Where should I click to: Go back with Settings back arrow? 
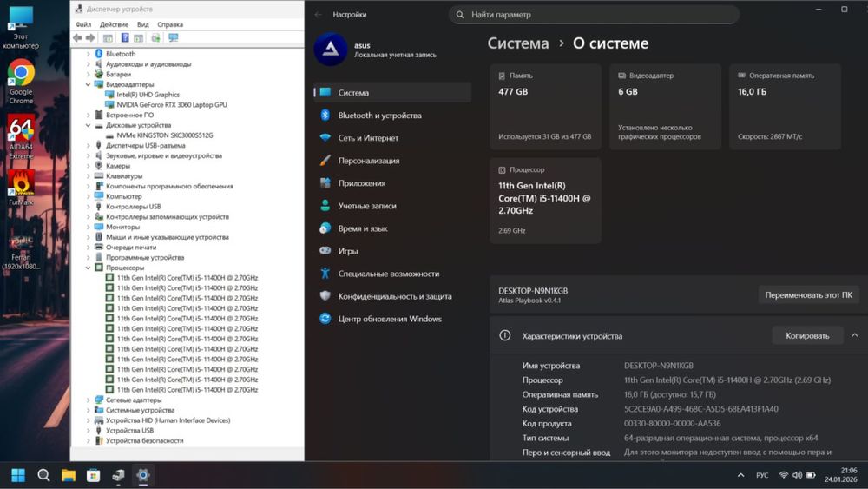point(319,15)
